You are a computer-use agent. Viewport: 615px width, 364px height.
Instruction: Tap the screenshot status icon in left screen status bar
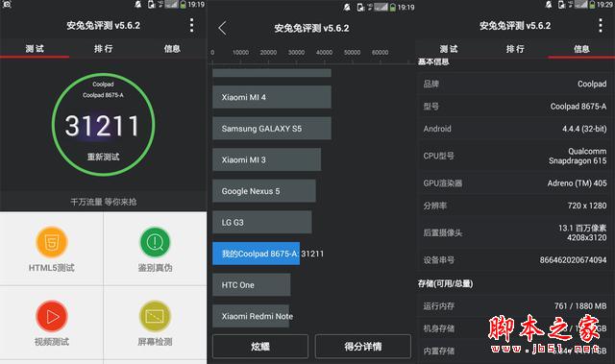(7, 4)
